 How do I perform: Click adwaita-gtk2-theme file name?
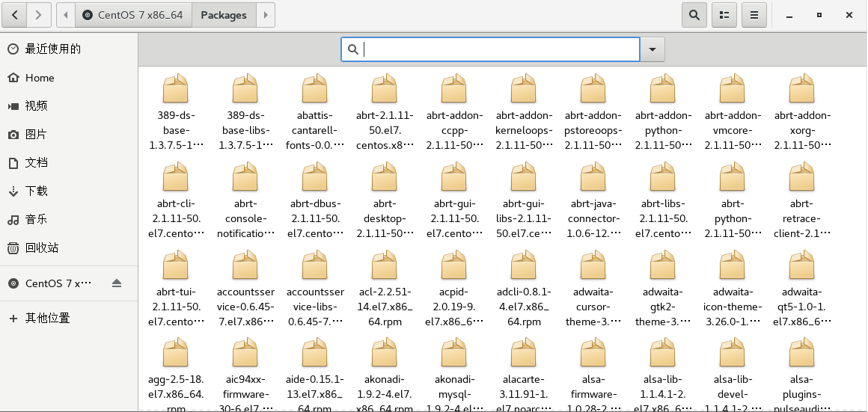click(663, 307)
